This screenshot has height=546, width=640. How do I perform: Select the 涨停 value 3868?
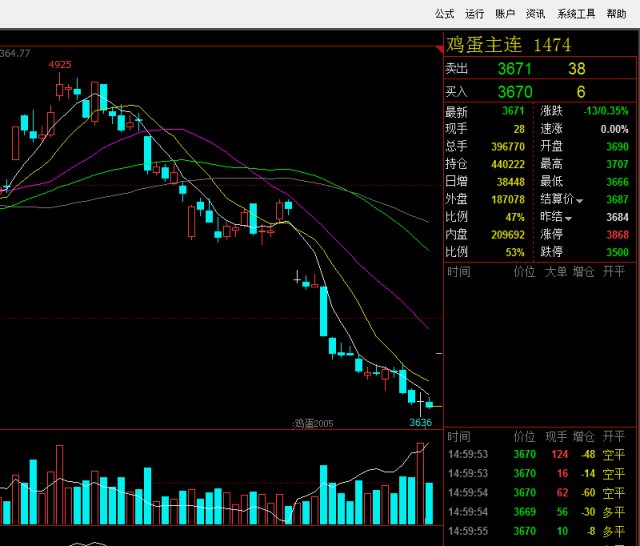(617, 235)
